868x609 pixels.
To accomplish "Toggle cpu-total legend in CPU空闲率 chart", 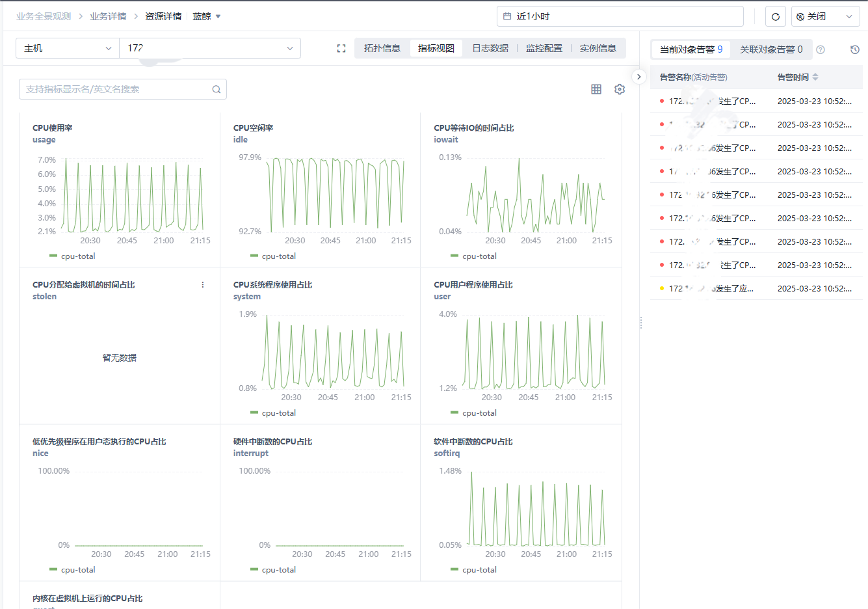I will 274,256.
